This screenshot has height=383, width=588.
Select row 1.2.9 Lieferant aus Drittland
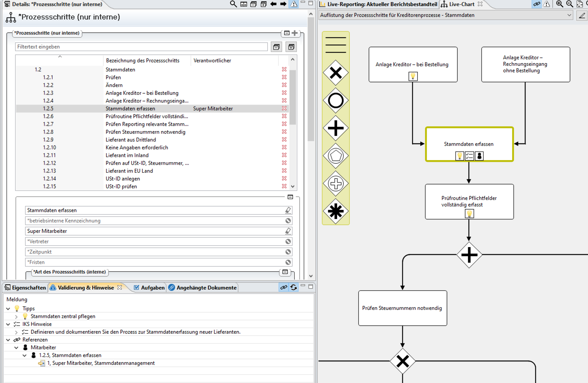click(131, 140)
